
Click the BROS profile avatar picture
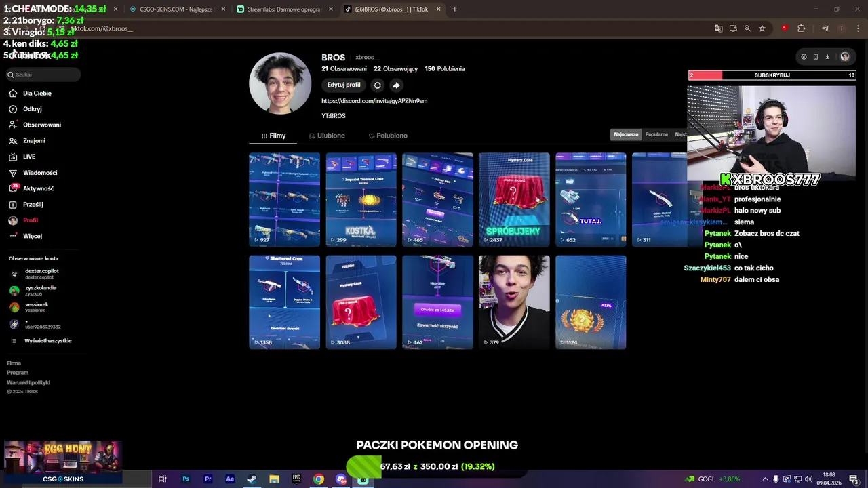point(280,83)
